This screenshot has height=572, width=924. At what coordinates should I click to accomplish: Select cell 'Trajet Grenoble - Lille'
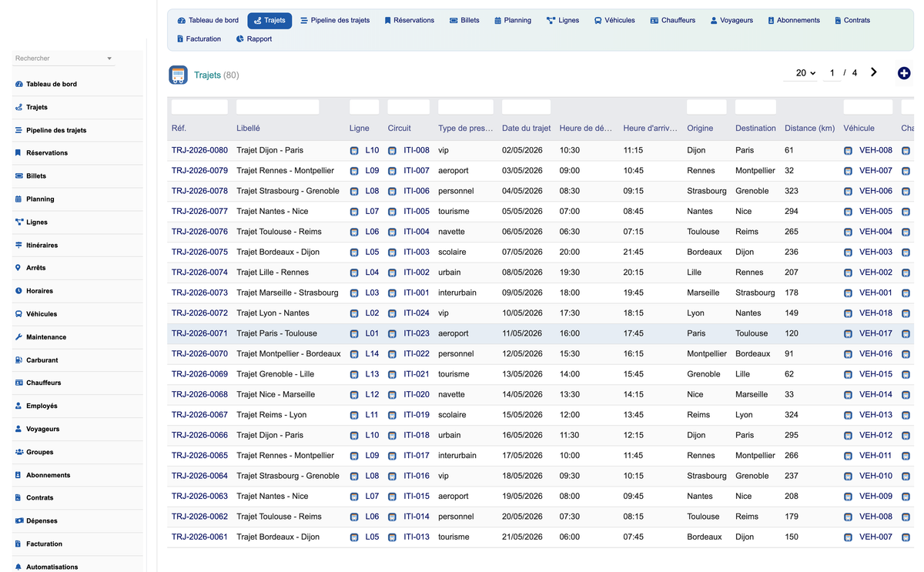(x=275, y=374)
